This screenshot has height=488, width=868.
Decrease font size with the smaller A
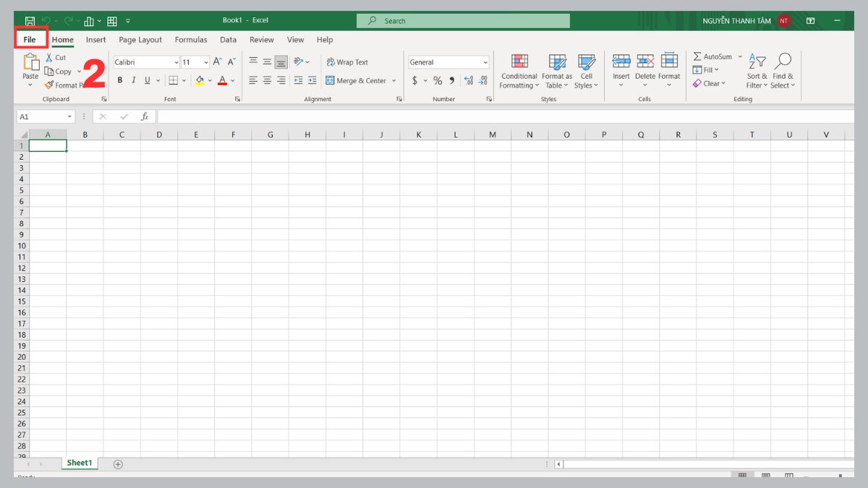click(232, 62)
